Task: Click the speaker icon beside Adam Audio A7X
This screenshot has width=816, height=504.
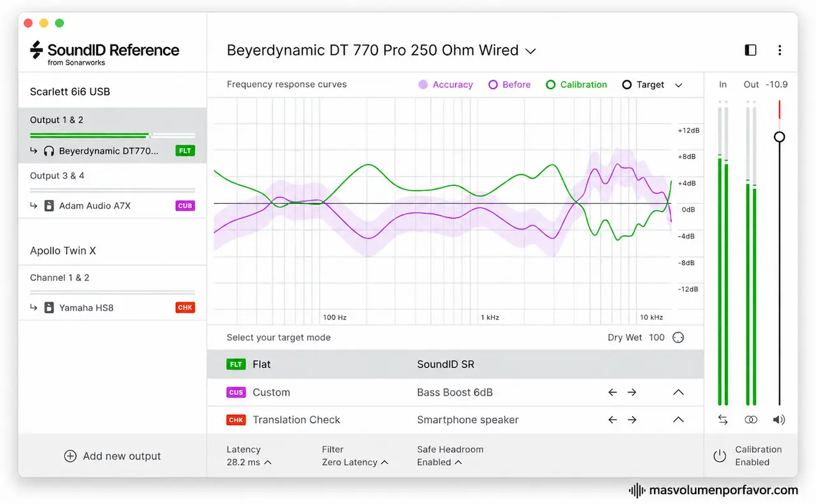Action: [x=49, y=206]
